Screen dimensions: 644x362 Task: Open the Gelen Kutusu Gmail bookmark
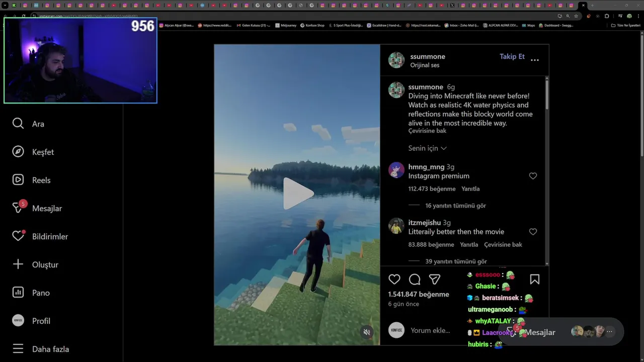(x=254, y=25)
